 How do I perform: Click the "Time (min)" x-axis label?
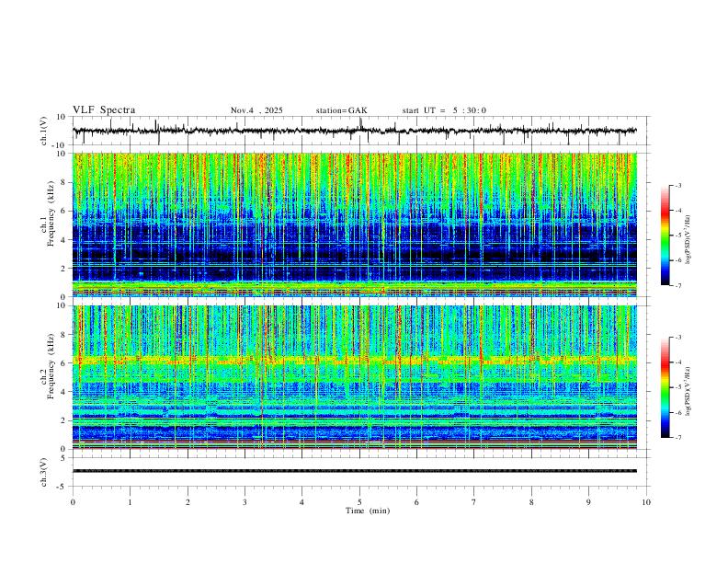coord(368,511)
